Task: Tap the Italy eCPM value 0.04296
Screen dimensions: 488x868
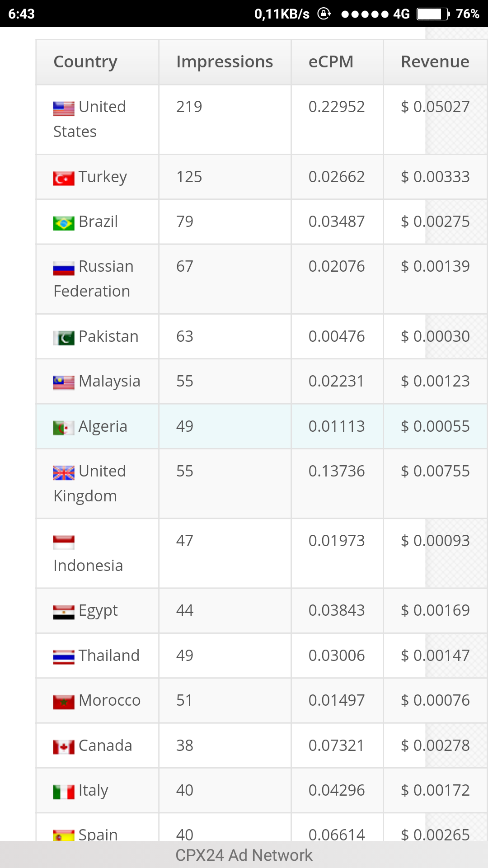Action: coord(336,790)
